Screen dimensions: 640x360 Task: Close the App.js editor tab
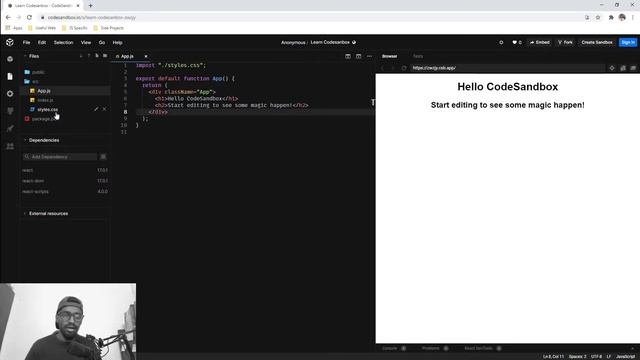pyautogui.click(x=146, y=56)
